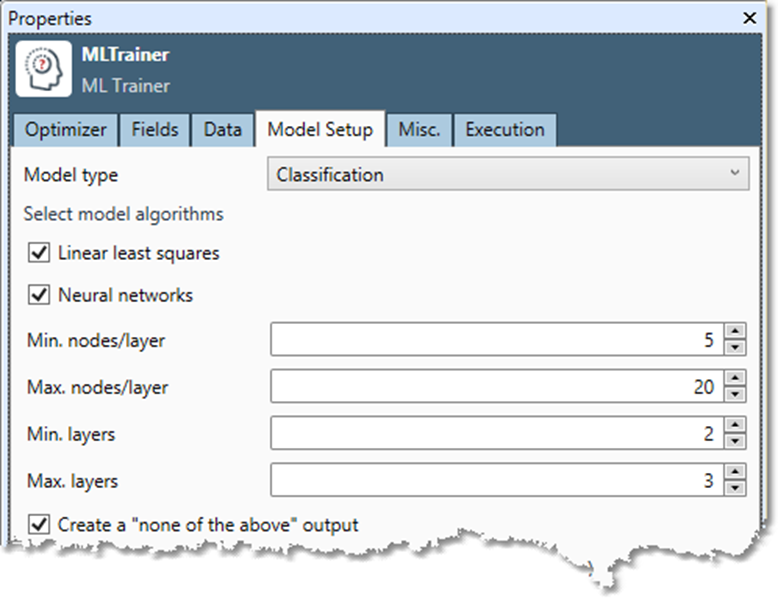Open the Fields tab

155,130
